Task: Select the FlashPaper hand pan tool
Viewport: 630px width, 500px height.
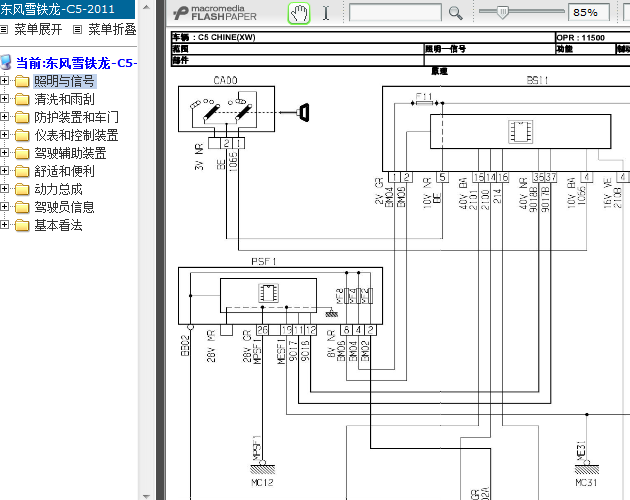Action: click(x=299, y=13)
